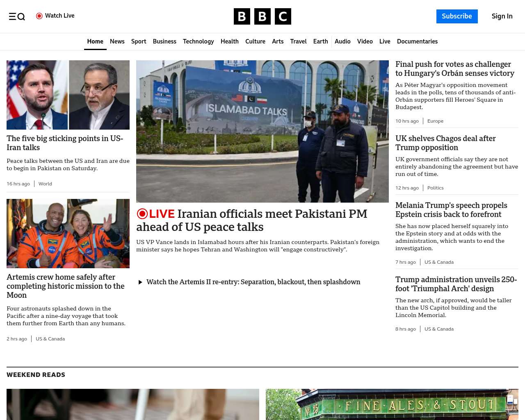Open Hungary's Orbán challenger article headline
Image resolution: width=525 pixels, height=420 pixels.
[x=454, y=68]
